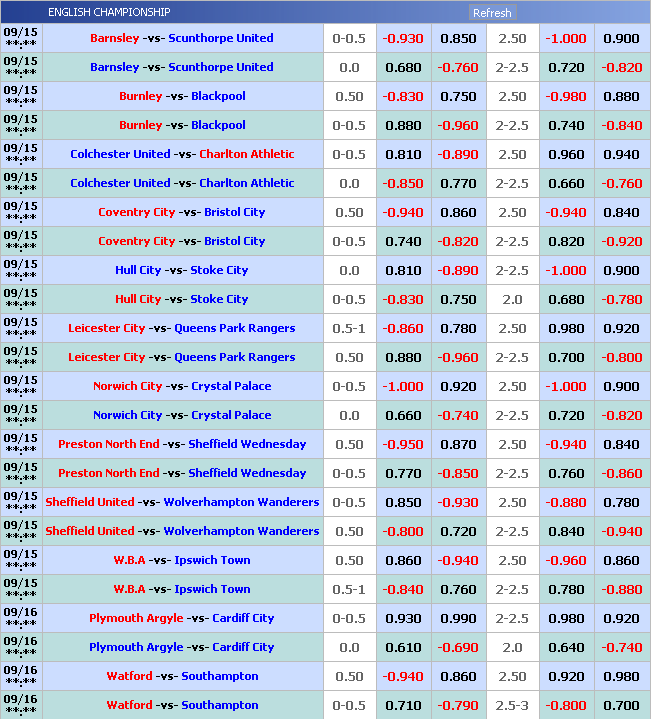Pick 0.610 odds for Plymouth Argyle match

[402, 648]
